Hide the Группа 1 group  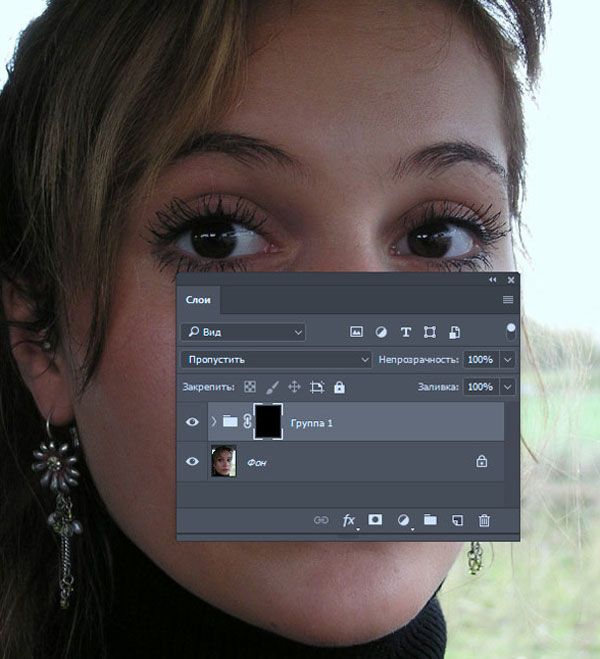click(x=192, y=422)
